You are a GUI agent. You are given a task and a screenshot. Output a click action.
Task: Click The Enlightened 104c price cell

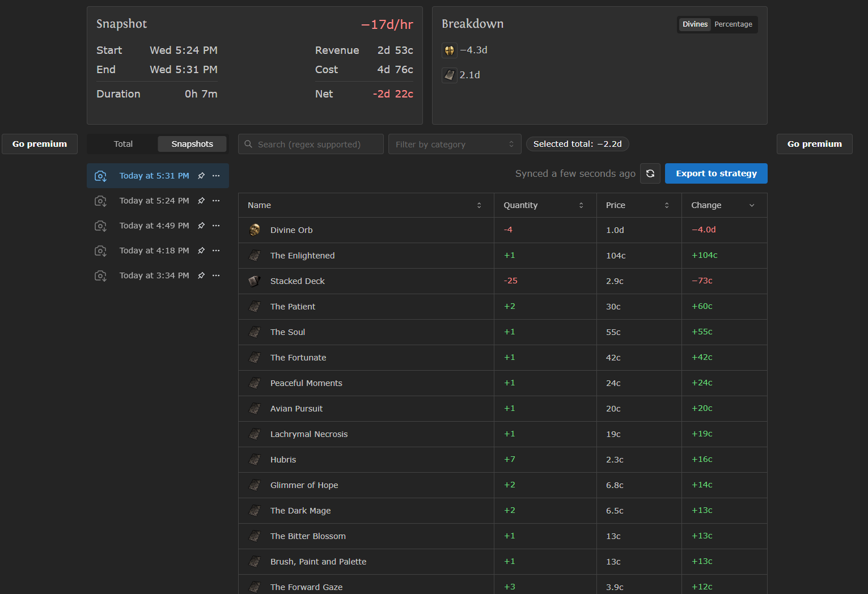pyautogui.click(x=639, y=256)
